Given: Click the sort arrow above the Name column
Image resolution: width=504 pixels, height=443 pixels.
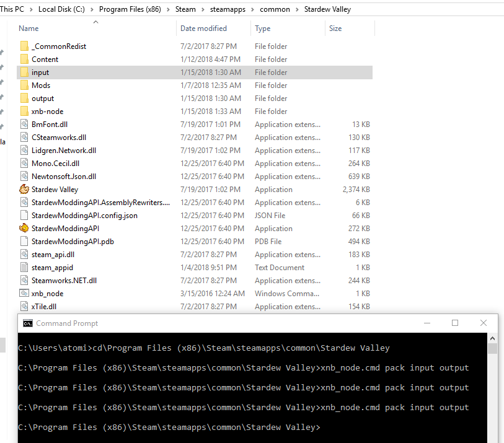Looking at the screenshot, I should 95,20.
